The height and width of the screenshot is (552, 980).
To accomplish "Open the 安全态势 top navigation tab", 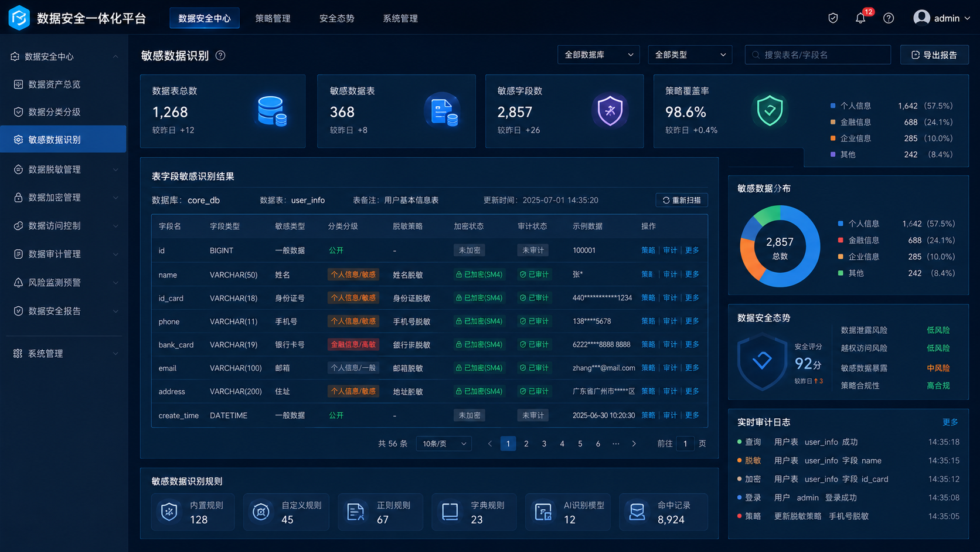I will pyautogui.click(x=336, y=18).
